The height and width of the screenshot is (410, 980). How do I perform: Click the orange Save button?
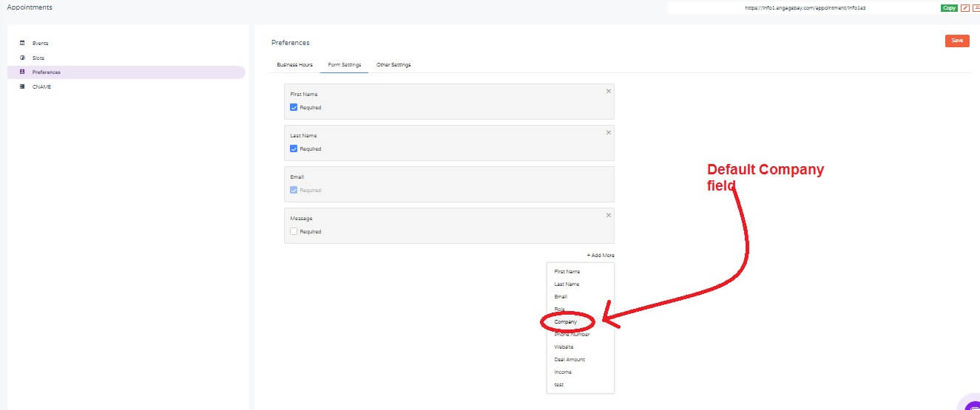957,41
